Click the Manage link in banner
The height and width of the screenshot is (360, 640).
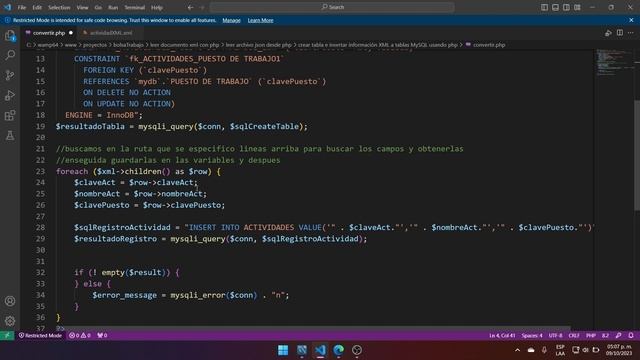coord(231,20)
